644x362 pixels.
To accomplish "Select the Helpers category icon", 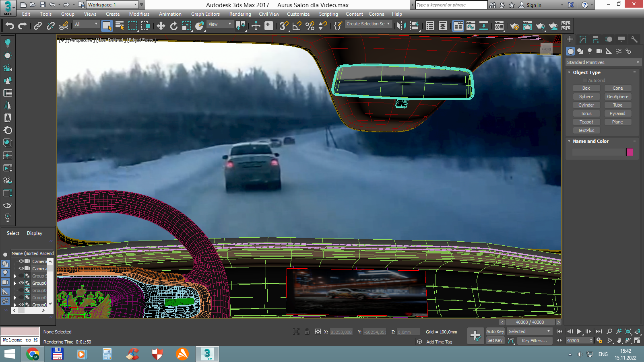I will point(609,51).
